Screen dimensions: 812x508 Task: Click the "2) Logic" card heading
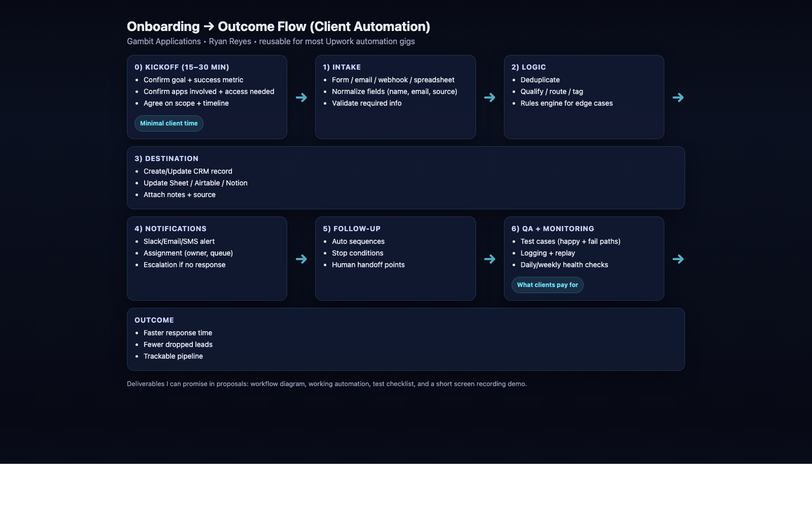pos(528,67)
